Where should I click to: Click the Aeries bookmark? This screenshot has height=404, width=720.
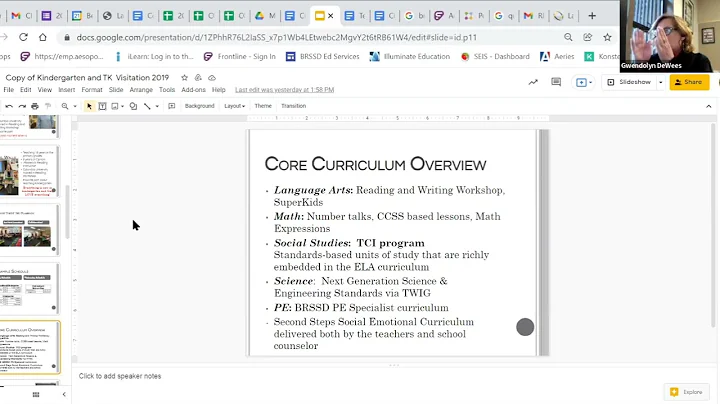click(x=557, y=56)
